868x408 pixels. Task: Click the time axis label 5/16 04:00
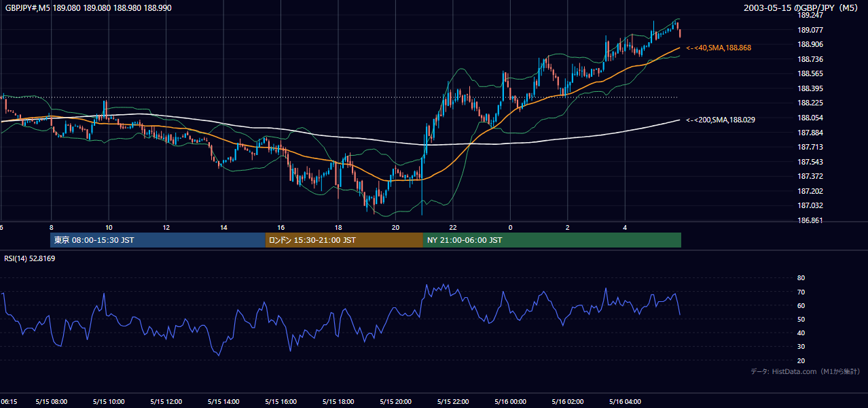626,402
